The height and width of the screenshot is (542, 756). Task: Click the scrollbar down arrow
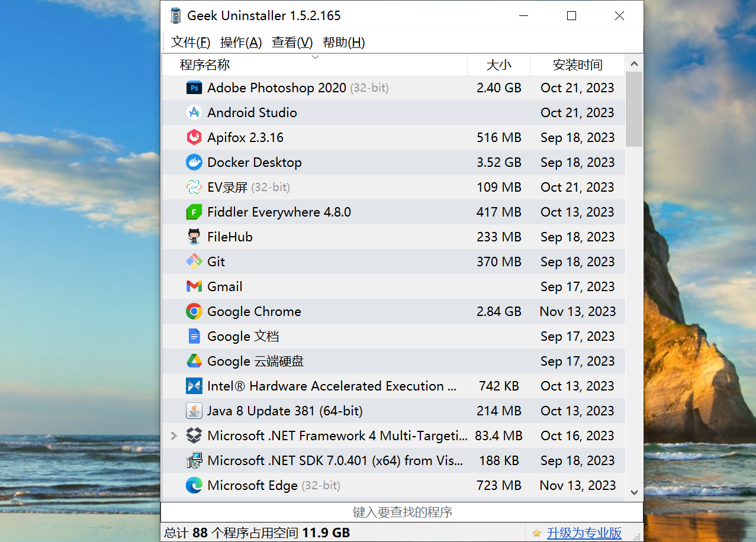[634, 492]
